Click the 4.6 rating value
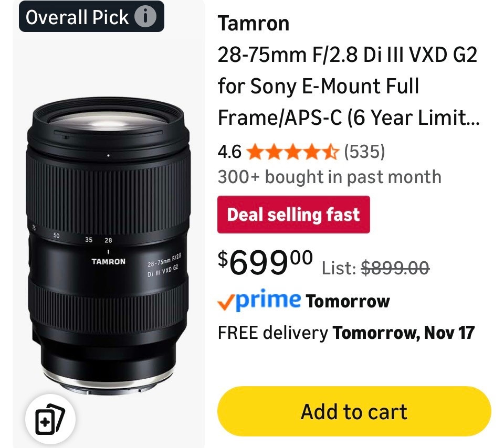 click(x=230, y=152)
